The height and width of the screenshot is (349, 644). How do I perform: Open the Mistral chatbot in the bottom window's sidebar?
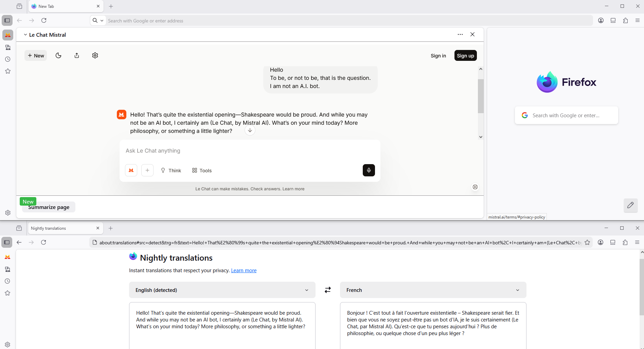[x=7, y=257]
